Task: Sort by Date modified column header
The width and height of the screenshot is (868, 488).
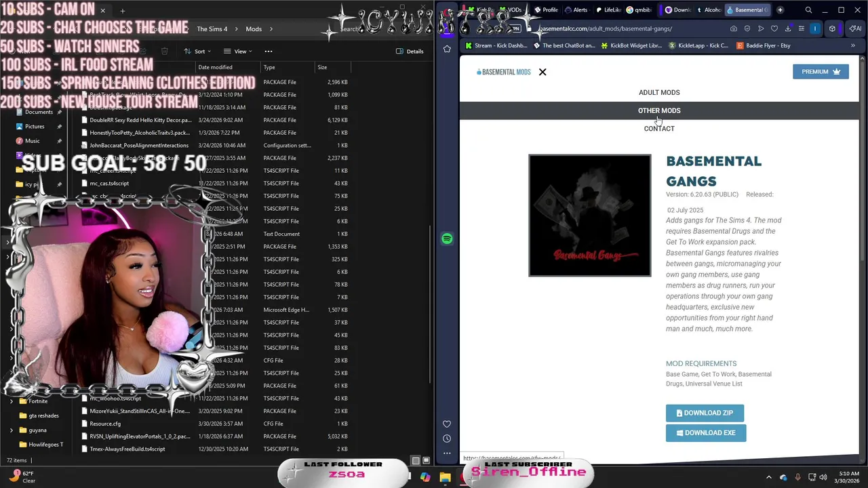Action: 228,67
